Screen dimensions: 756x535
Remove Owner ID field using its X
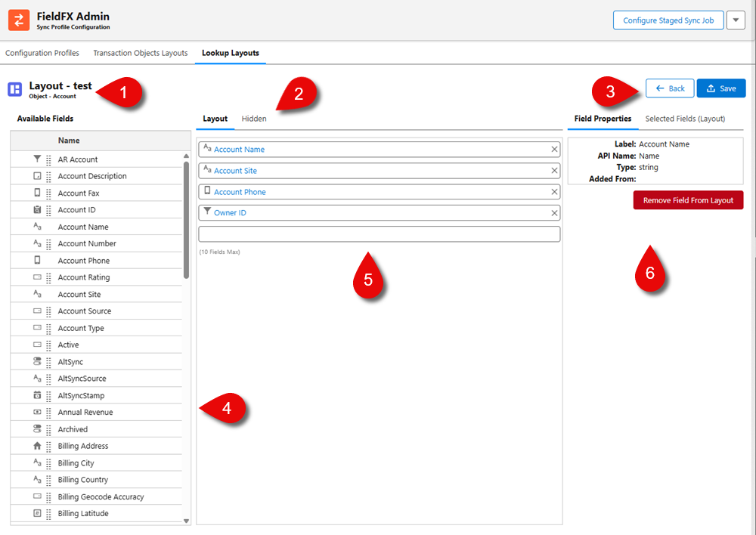click(x=553, y=212)
